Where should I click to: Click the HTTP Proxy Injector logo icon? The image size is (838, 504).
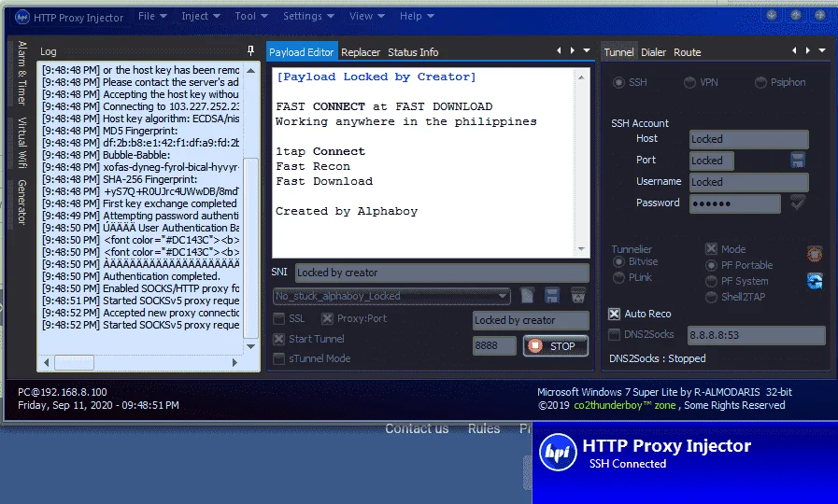(22, 17)
